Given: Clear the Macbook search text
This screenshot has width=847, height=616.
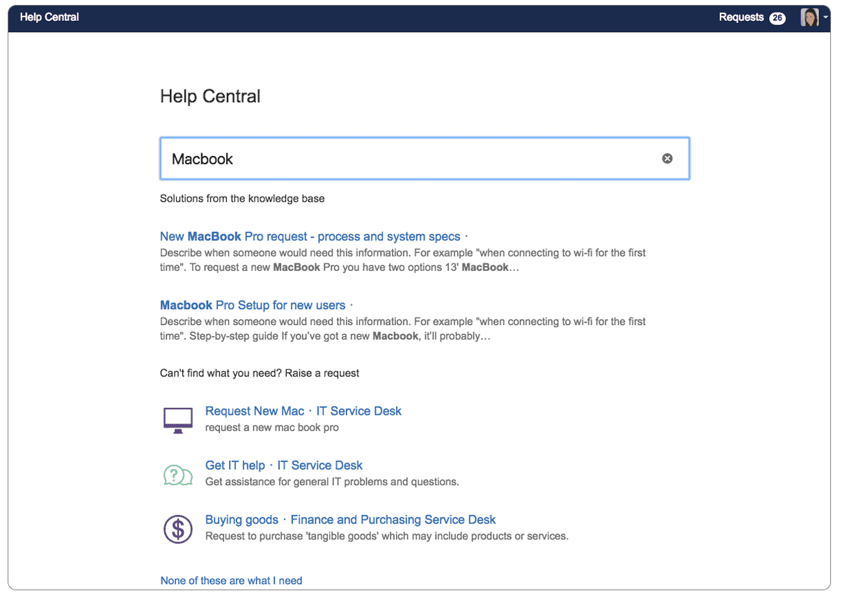Looking at the screenshot, I should click(667, 159).
